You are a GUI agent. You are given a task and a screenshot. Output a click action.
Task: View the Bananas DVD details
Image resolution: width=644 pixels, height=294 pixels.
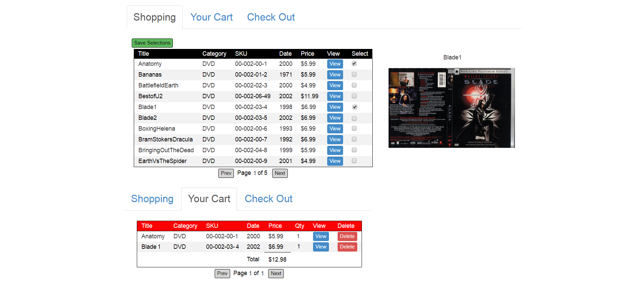tap(335, 75)
